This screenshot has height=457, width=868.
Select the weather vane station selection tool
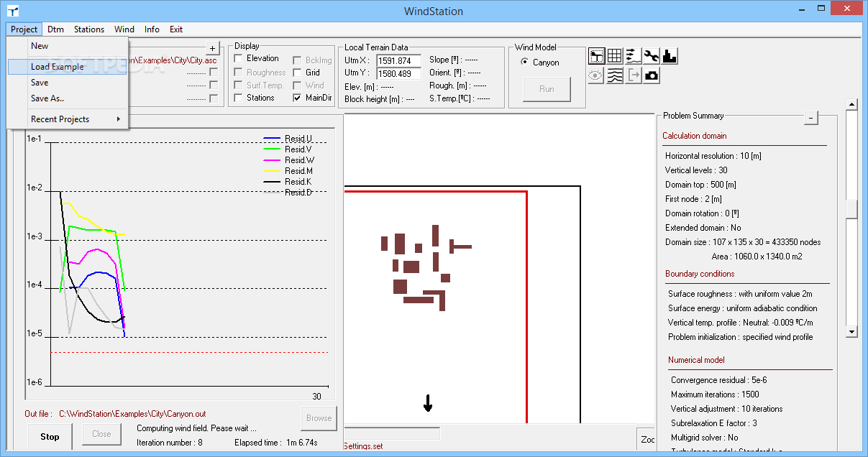[596, 56]
